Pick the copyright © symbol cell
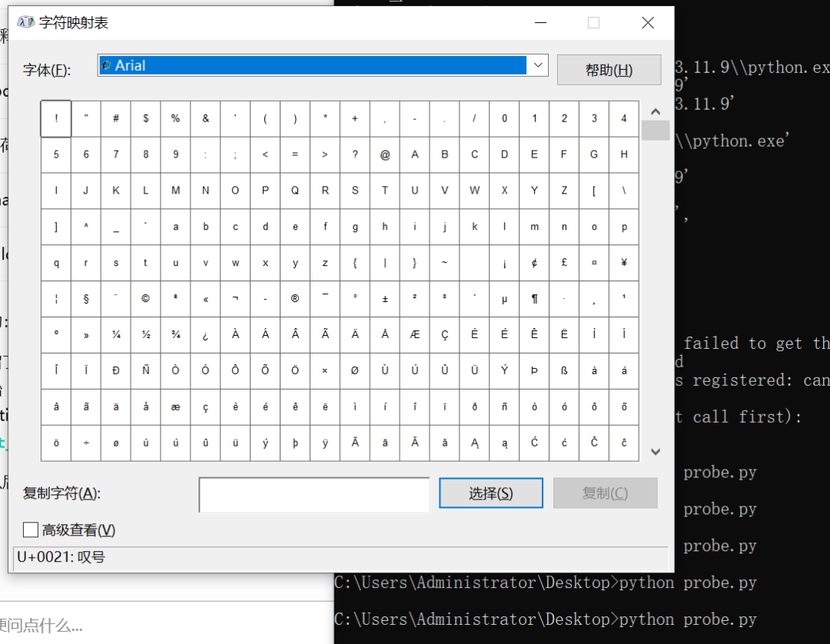The width and height of the screenshot is (830, 644). [x=145, y=298]
